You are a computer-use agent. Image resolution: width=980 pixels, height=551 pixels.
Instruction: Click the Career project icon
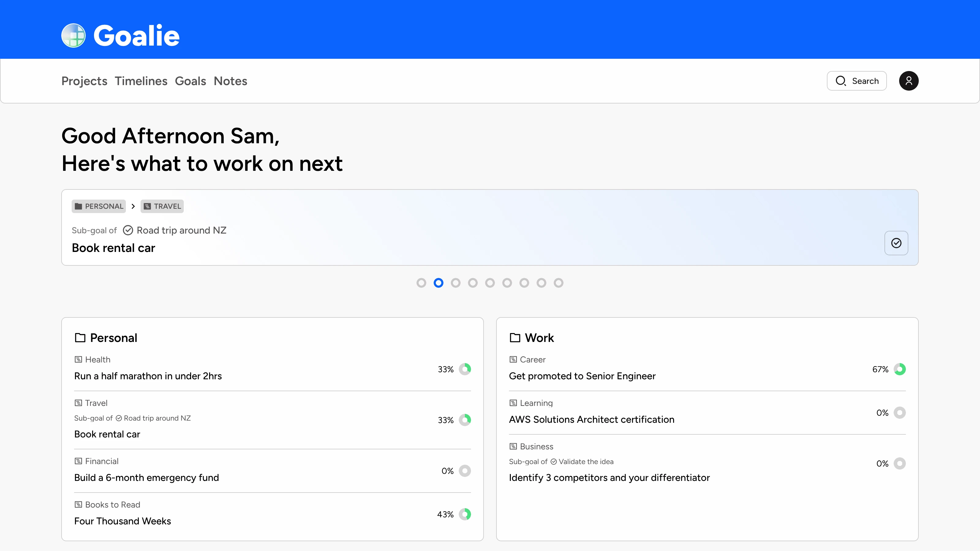pos(513,359)
